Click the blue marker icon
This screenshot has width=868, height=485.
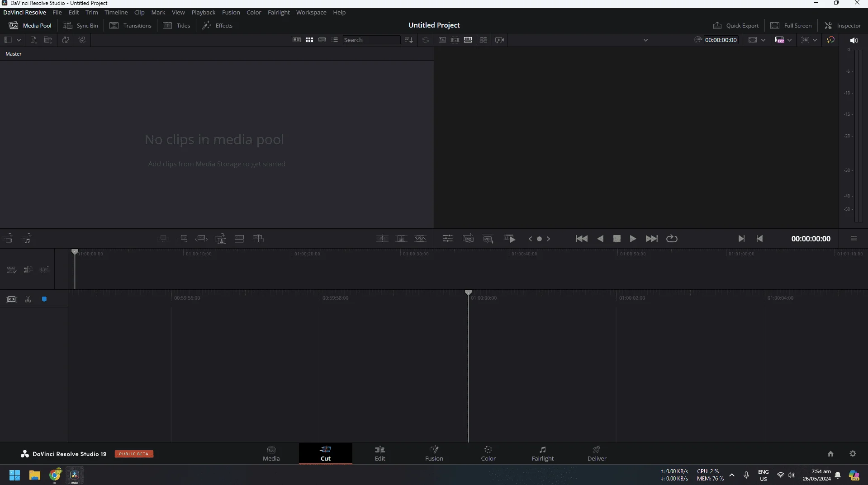pos(44,299)
